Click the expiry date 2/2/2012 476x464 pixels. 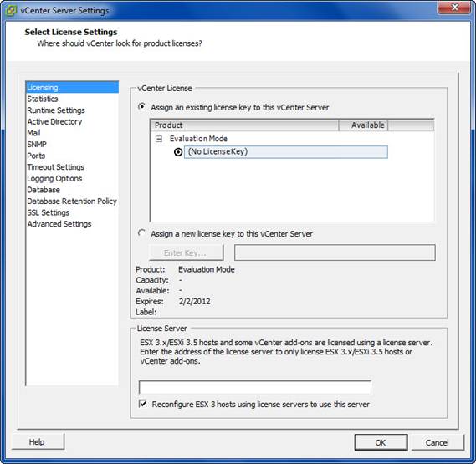tap(195, 301)
